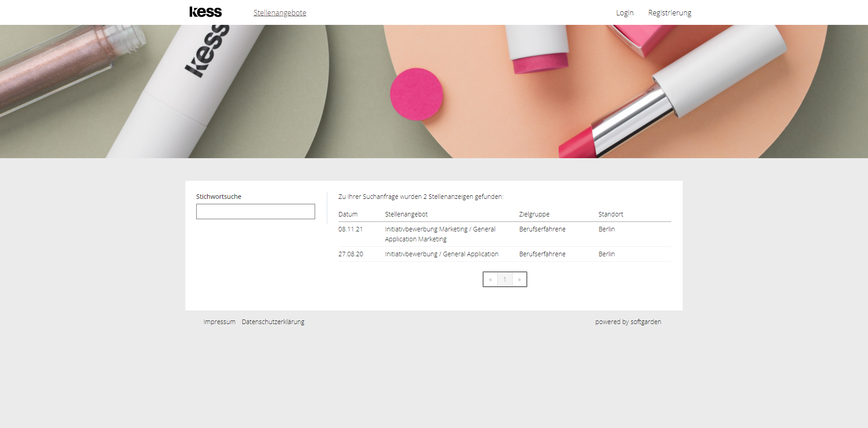Open Initiativbewerbung / General Application job posting

(x=442, y=254)
